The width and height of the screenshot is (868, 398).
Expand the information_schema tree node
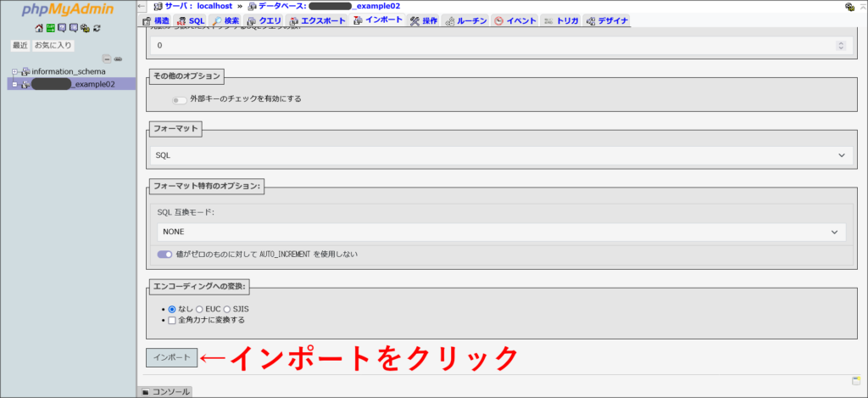click(14, 71)
